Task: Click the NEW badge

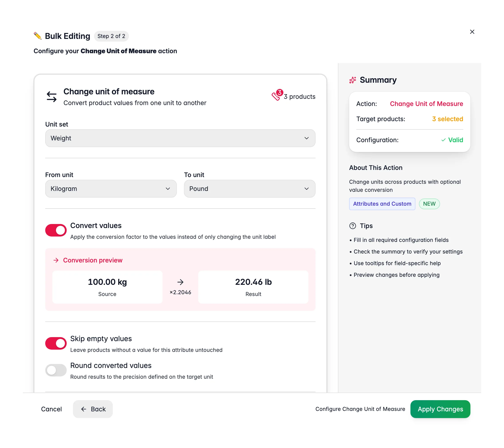Action: tap(429, 204)
